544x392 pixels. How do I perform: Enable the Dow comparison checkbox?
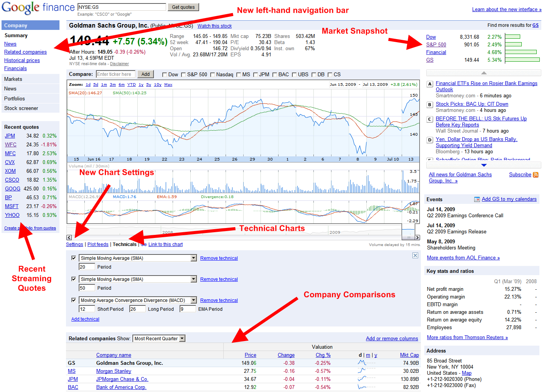(x=165, y=75)
